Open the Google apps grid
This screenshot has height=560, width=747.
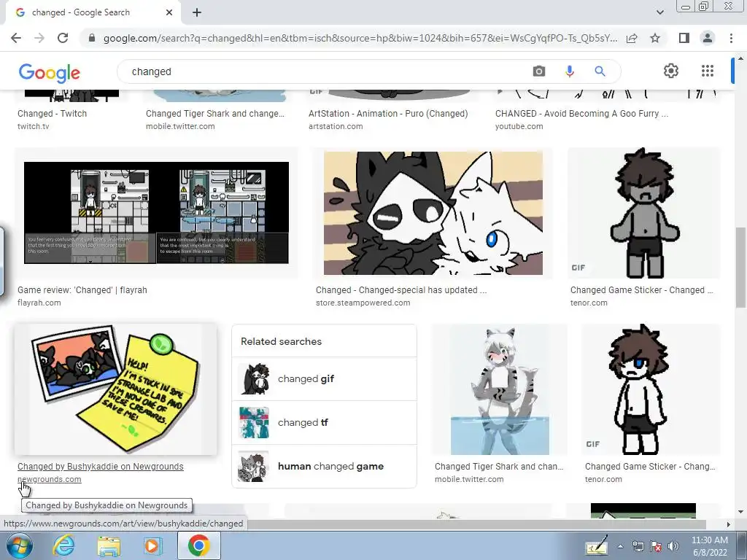[x=708, y=71]
